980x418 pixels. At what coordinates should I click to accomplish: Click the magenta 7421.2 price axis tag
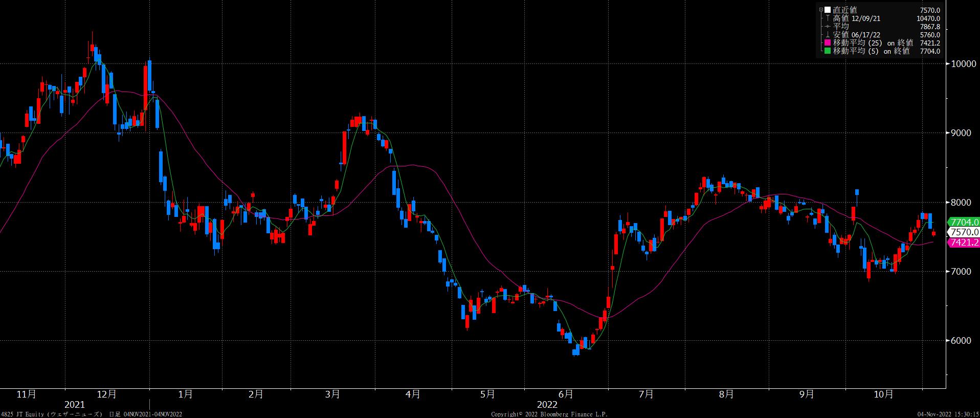tap(963, 243)
